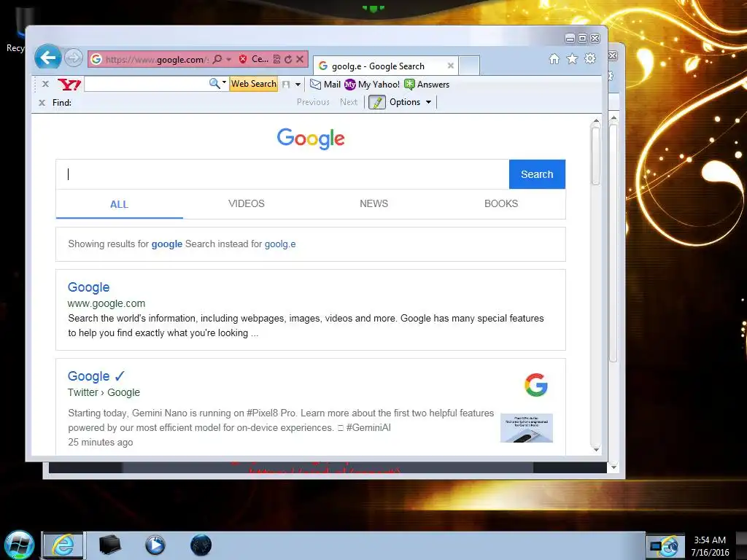The image size is (747, 560).
Task: Open the Find bar Options dropdown
Action: (411, 102)
